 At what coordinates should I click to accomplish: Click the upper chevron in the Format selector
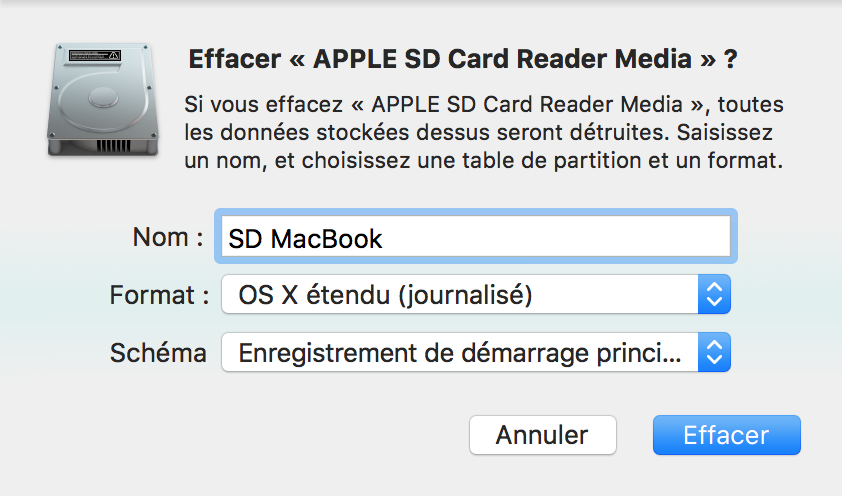pos(714,287)
